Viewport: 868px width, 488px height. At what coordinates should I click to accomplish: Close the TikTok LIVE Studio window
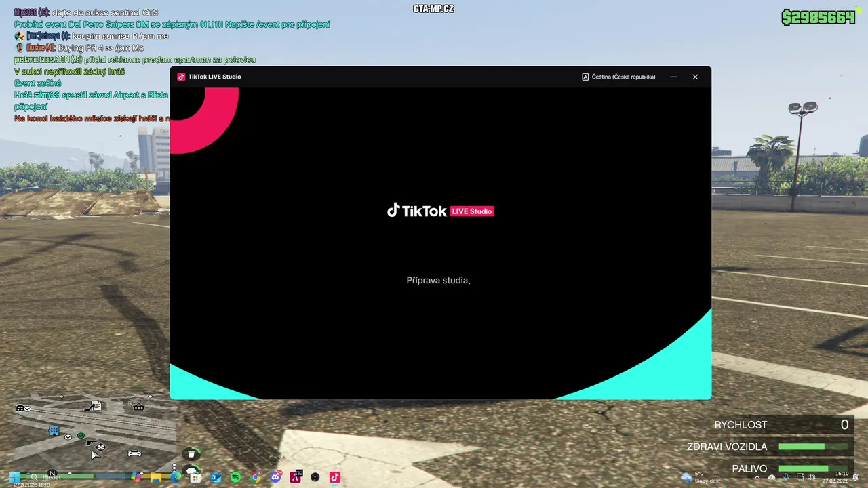pos(695,77)
